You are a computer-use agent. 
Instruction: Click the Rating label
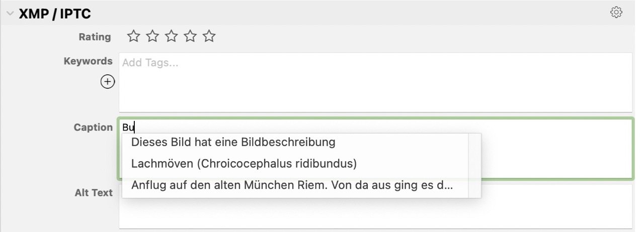pyautogui.click(x=95, y=37)
